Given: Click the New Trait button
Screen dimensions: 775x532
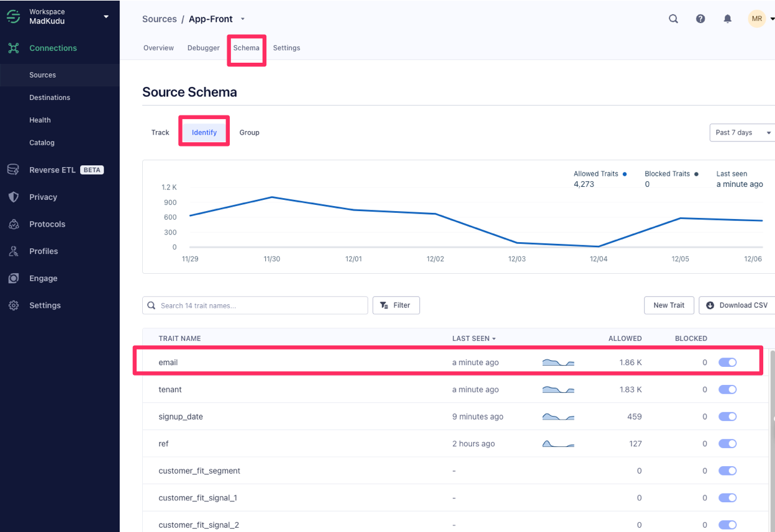Looking at the screenshot, I should [x=669, y=305].
